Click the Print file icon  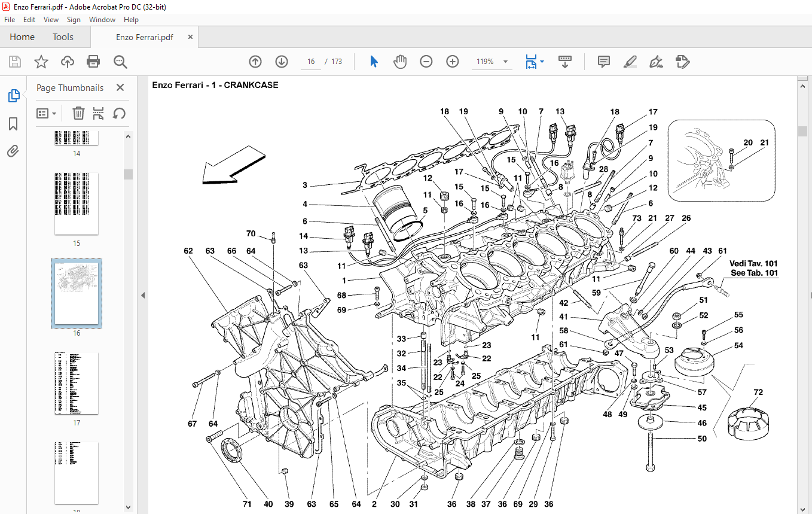[x=93, y=62]
